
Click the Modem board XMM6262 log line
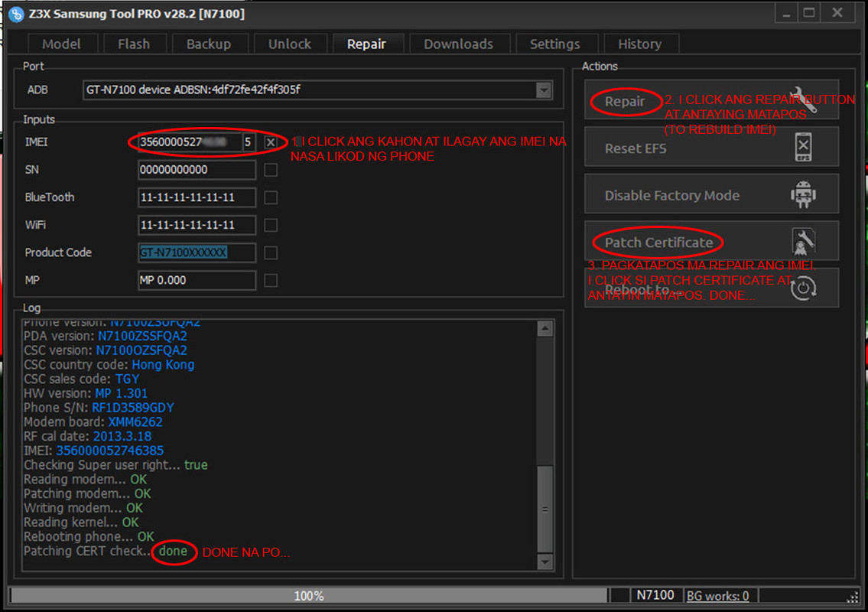pyautogui.click(x=93, y=422)
